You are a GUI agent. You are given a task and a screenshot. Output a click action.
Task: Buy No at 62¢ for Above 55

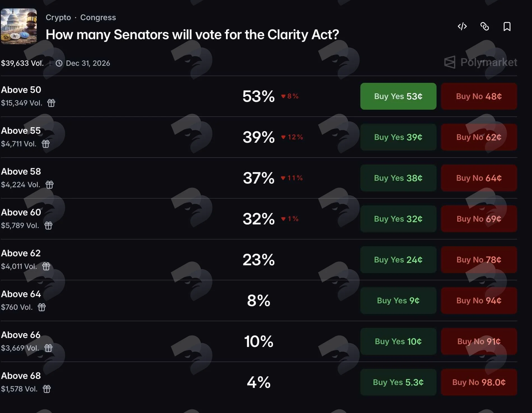click(479, 137)
